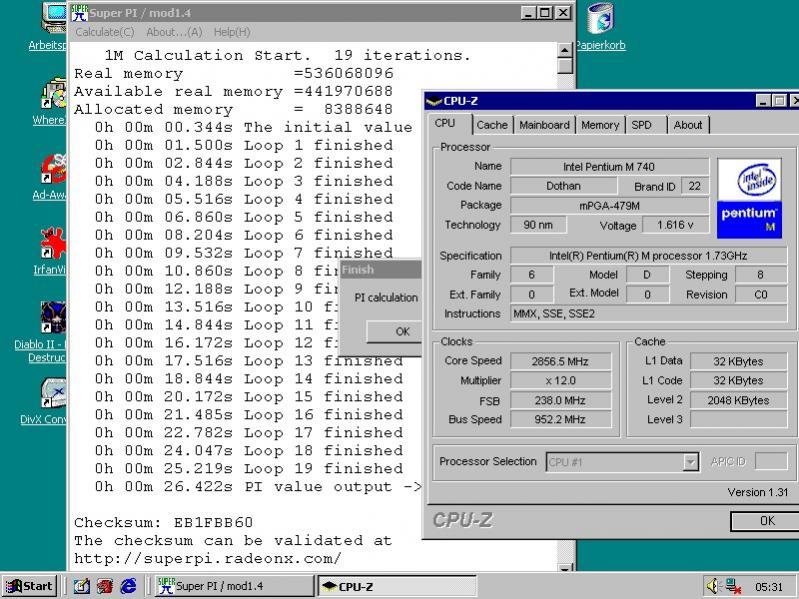Screen dimensions: 799x599
Task: Switch to CPU-Z taskbar button
Action: click(x=396, y=586)
